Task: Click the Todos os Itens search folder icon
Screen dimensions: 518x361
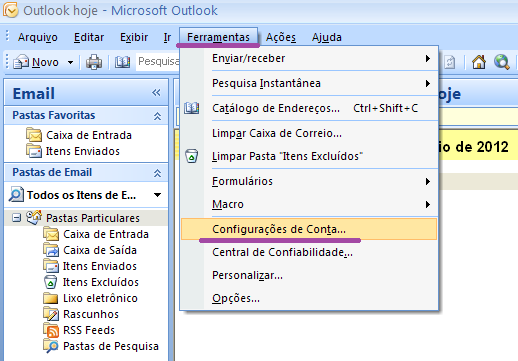Action: tap(16, 195)
